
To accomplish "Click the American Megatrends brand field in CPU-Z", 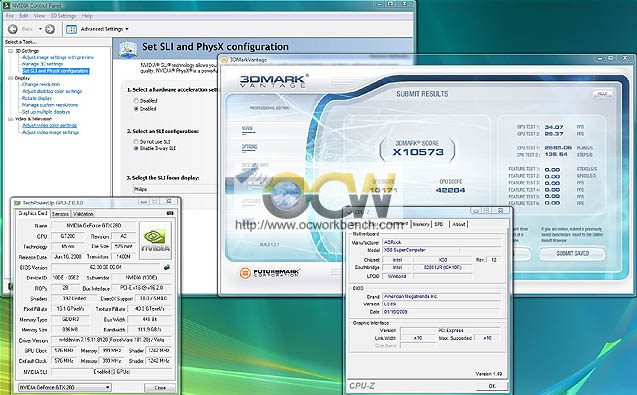I will pos(442,296).
